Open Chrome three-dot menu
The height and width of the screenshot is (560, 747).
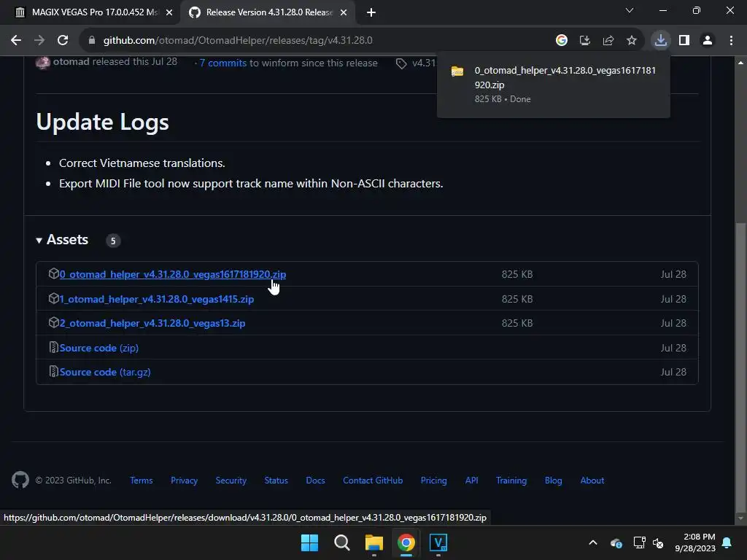(731, 41)
